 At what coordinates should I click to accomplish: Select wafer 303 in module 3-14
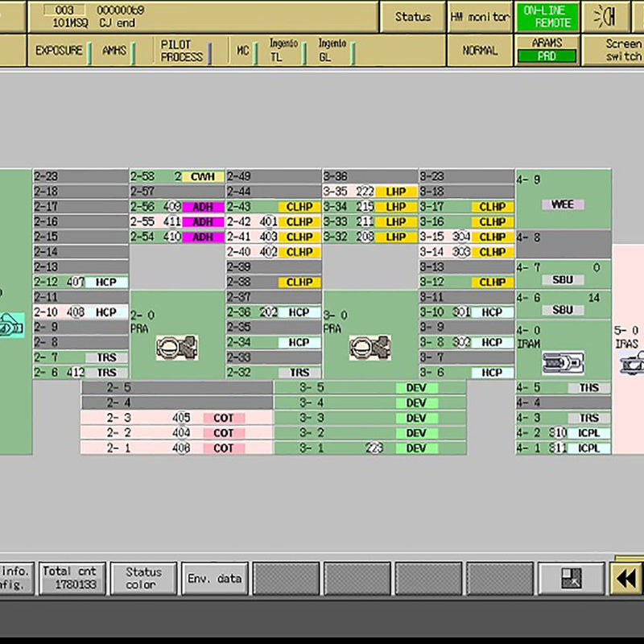[461, 252]
